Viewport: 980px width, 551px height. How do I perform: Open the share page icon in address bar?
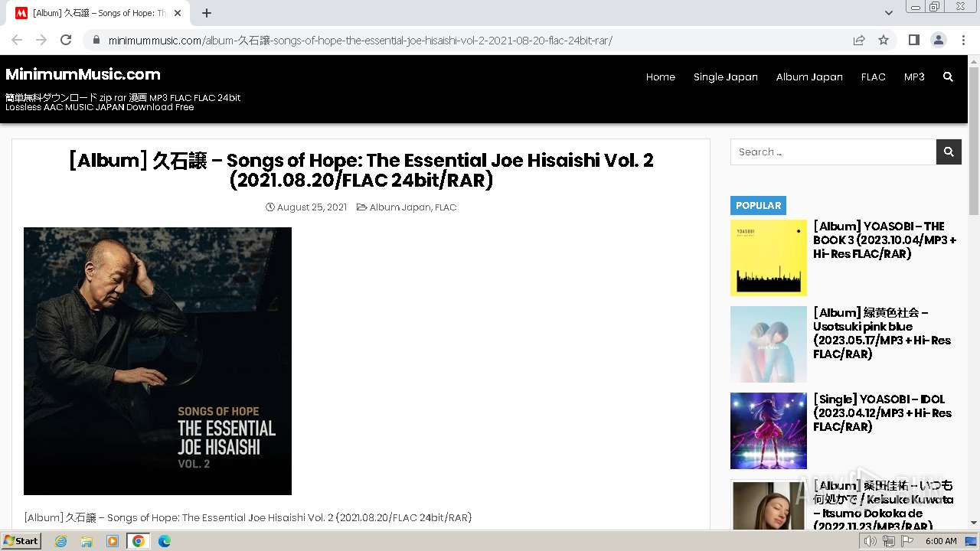[859, 40]
